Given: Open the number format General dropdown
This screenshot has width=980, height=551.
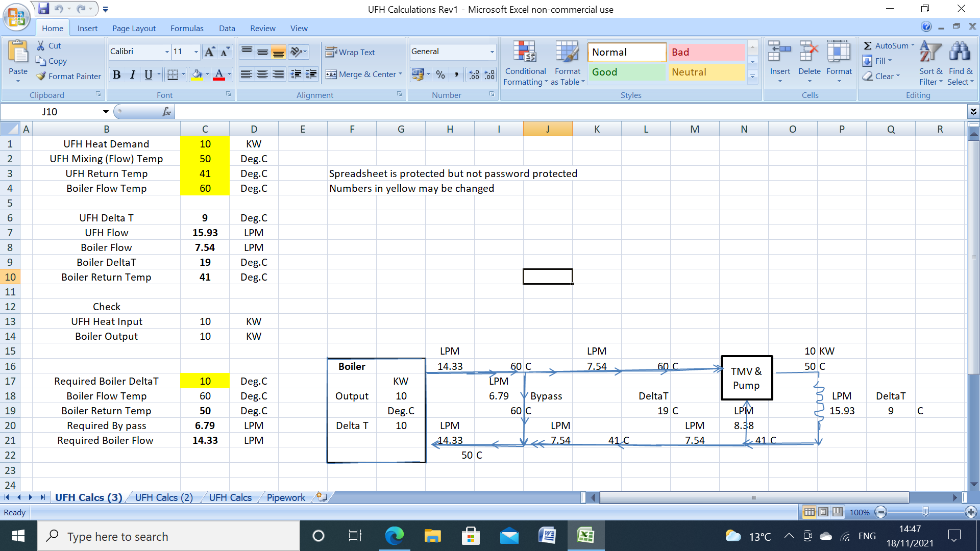Looking at the screenshot, I should point(492,52).
